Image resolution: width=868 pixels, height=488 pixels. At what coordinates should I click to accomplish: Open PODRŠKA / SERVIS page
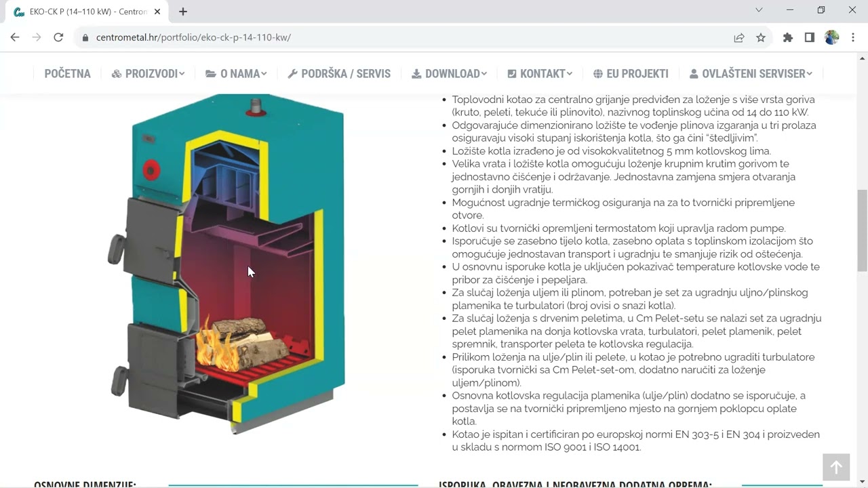pyautogui.click(x=339, y=74)
